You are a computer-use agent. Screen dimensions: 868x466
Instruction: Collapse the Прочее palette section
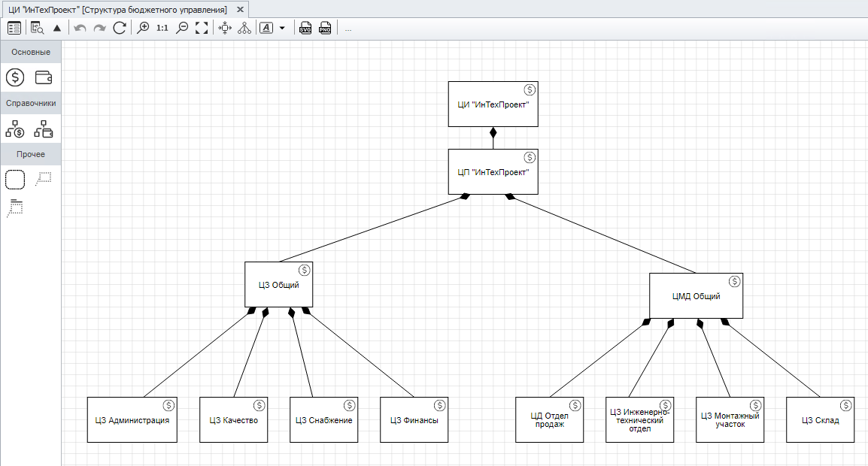(x=31, y=155)
